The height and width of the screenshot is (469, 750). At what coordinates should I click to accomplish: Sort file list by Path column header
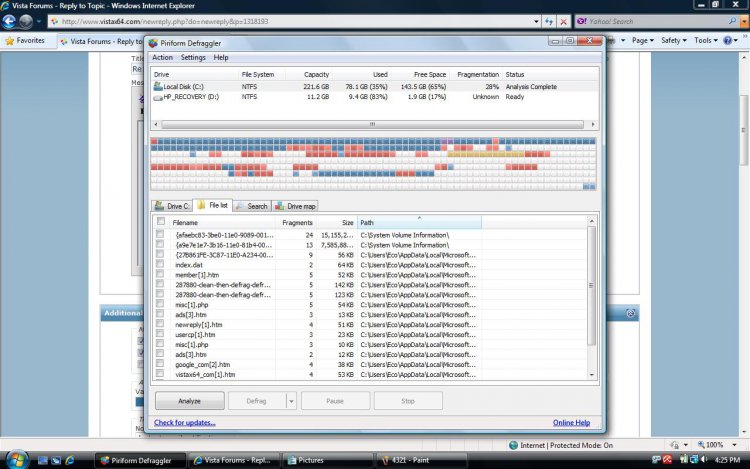tap(419, 223)
